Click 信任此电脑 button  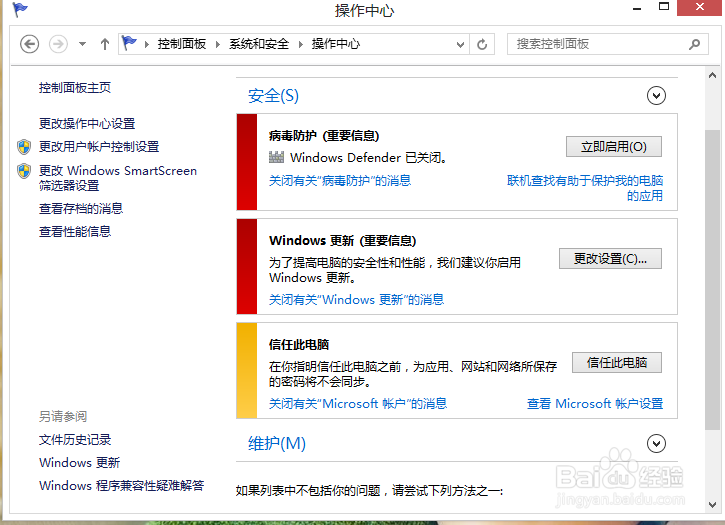617,363
